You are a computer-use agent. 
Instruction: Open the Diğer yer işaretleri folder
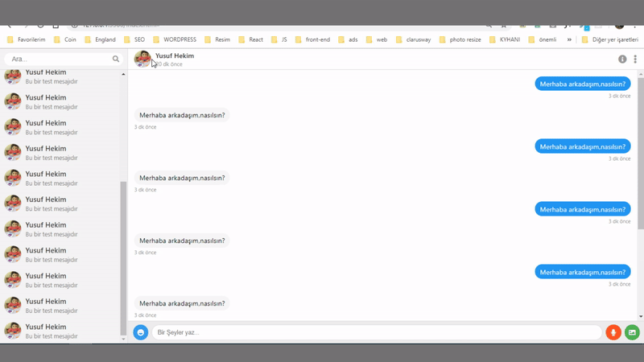pos(610,39)
